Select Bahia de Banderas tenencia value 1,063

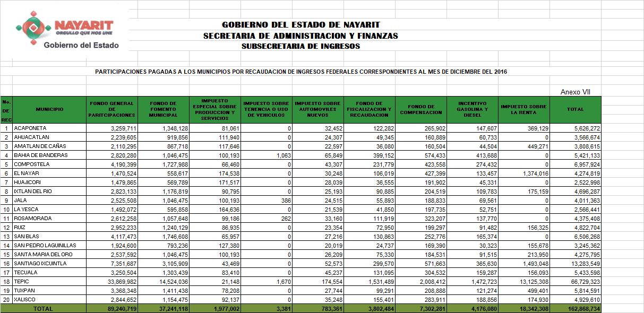(285, 155)
